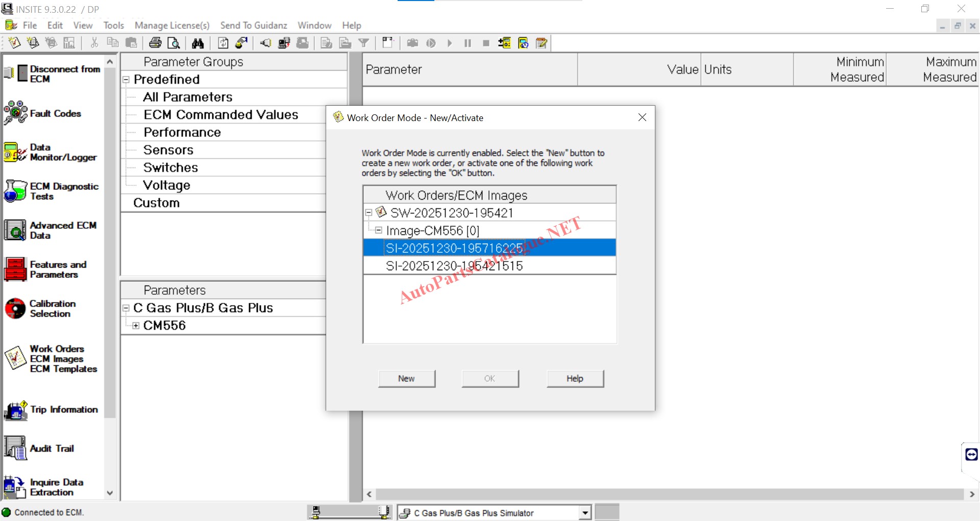Click the Help button in dialog
The height and width of the screenshot is (521, 980).
[x=575, y=378]
